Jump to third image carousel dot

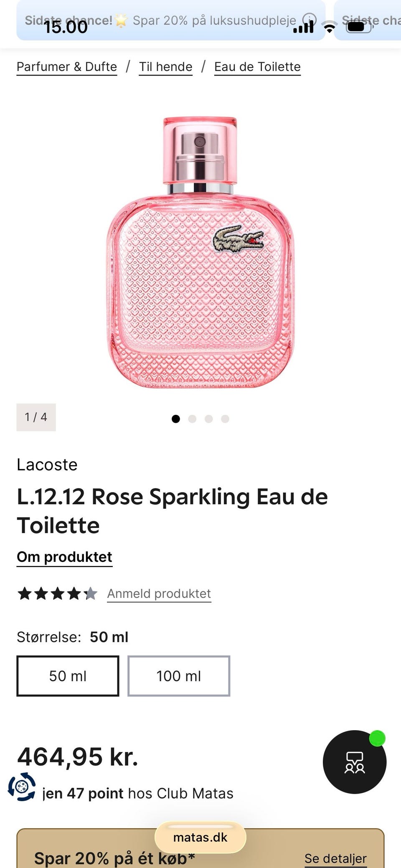[209, 419]
